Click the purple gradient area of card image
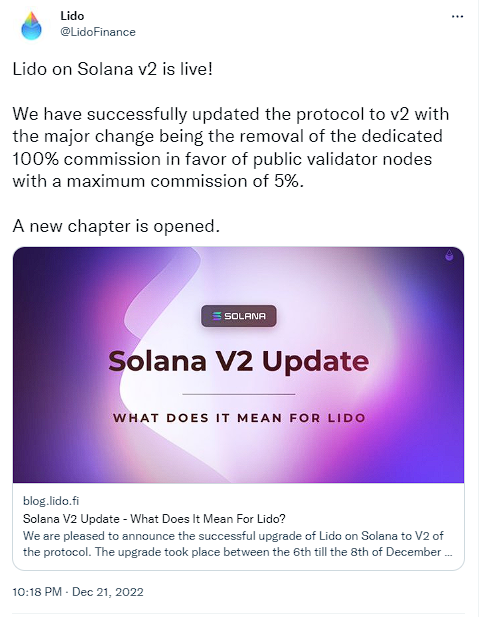 425,433
